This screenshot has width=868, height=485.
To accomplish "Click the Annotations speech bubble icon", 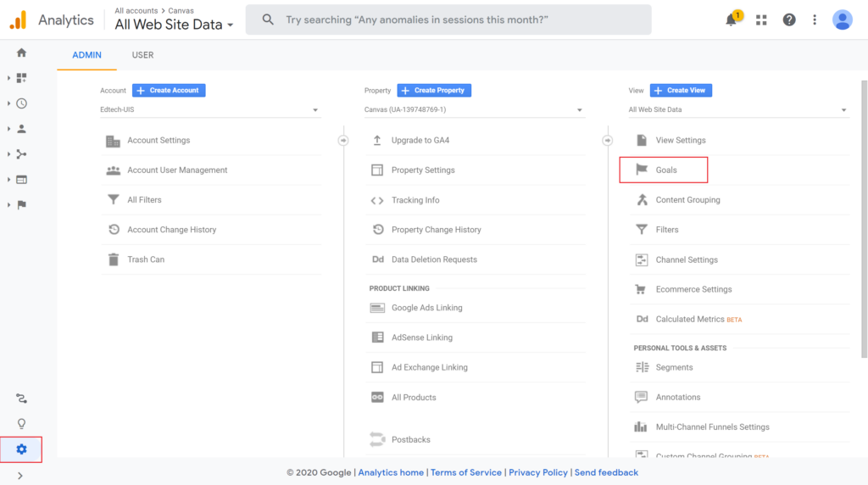I will tap(641, 397).
